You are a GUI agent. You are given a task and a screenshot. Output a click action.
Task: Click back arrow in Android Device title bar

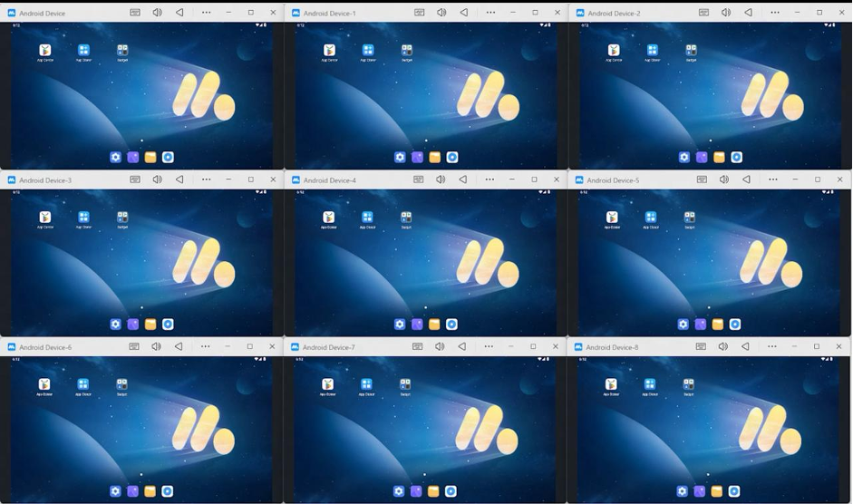[179, 12]
